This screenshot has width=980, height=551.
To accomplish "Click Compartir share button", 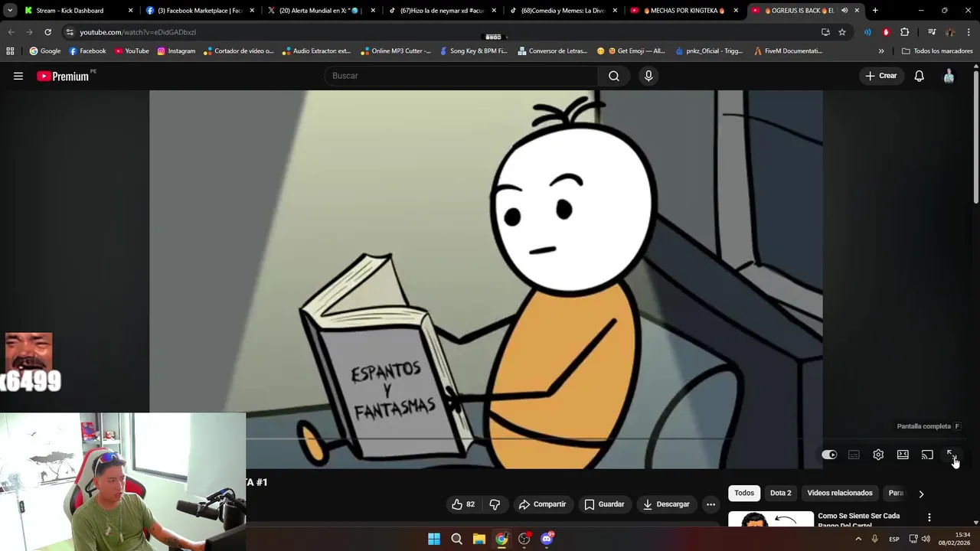I will click(x=542, y=504).
